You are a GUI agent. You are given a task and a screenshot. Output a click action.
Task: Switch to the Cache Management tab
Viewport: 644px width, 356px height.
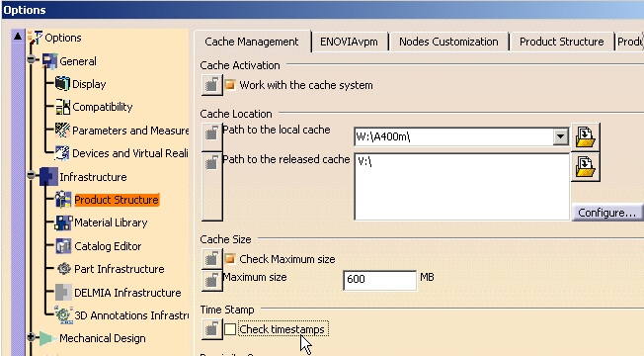252,42
